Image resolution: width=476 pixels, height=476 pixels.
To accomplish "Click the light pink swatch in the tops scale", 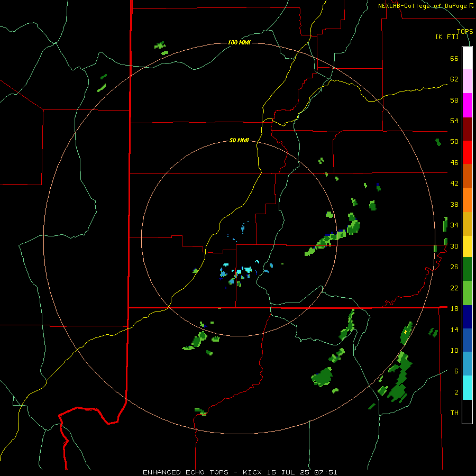I will tap(467, 81).
